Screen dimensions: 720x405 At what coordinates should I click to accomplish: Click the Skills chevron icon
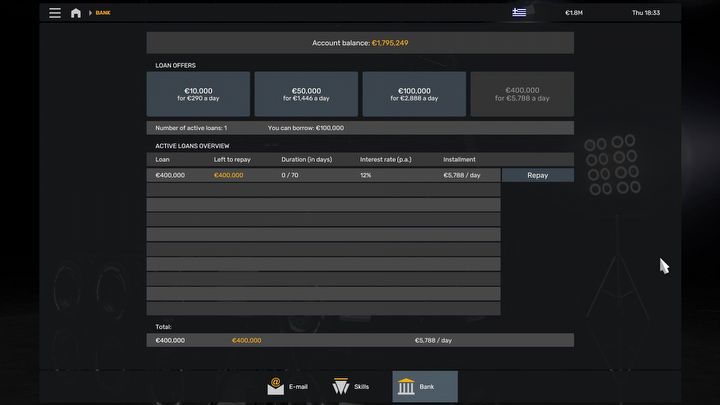341,386
